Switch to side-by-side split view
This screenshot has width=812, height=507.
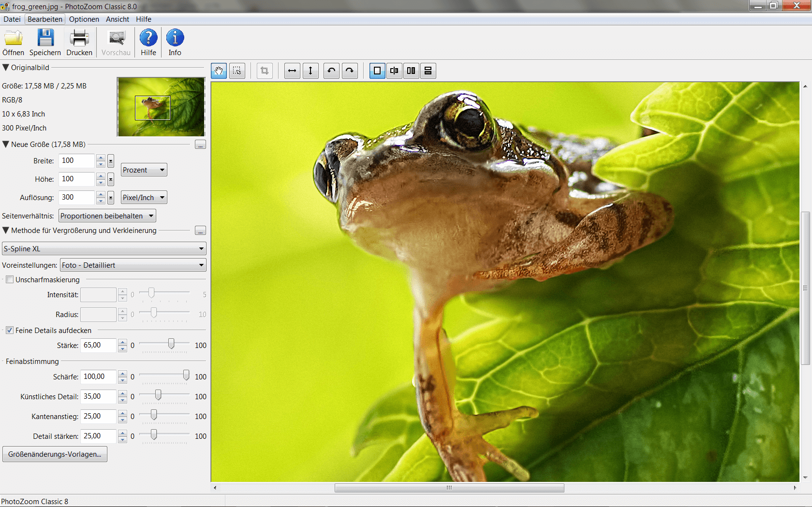411,71
